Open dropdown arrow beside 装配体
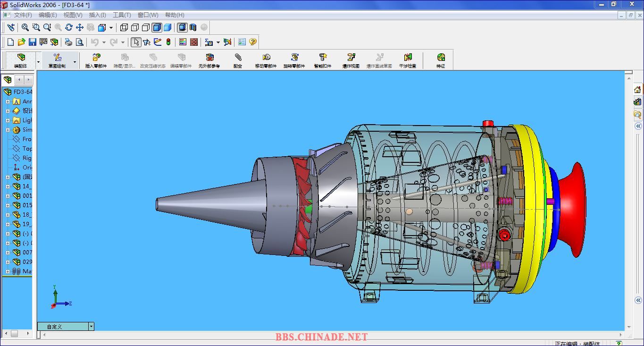Image resolution: width=644 pixels, height=346 pixels. point(38,62)
